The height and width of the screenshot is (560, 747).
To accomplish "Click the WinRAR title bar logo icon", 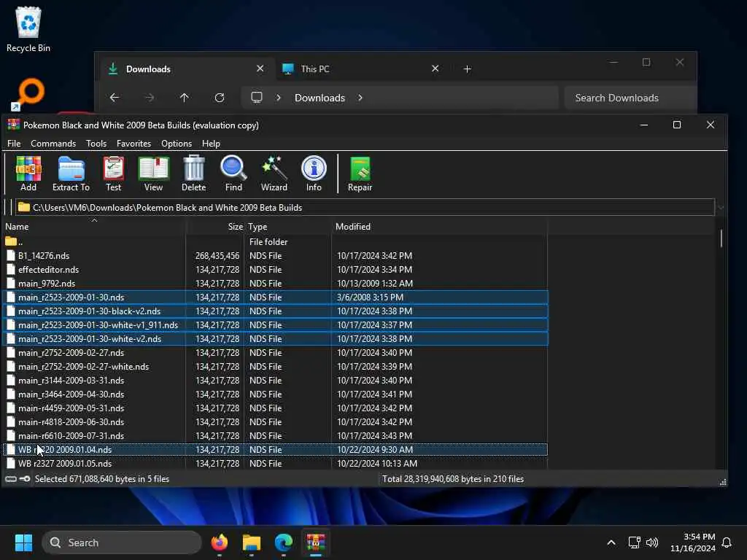I will pos(13,125).
